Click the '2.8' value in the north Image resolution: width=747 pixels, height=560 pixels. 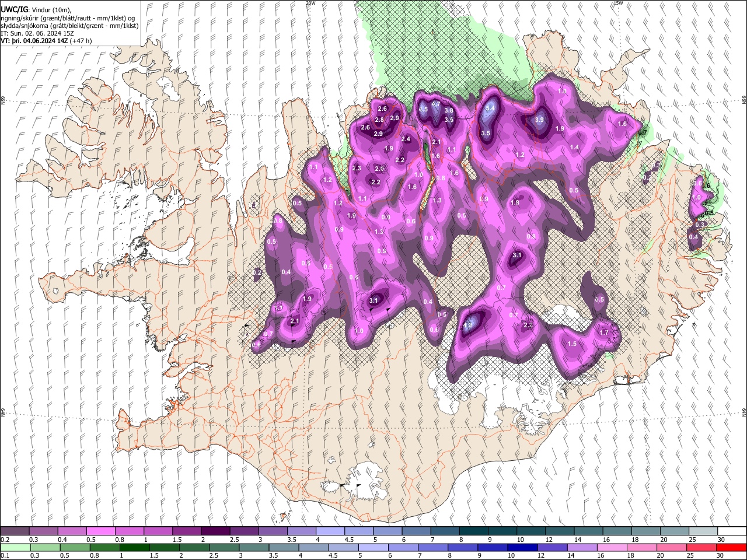(x=379, y=120)
